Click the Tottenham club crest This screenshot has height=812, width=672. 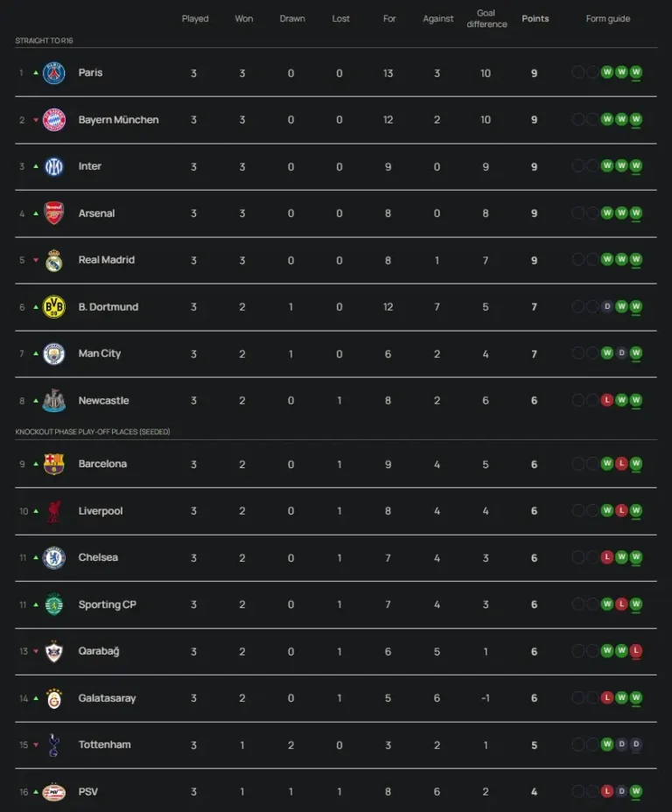54,745
